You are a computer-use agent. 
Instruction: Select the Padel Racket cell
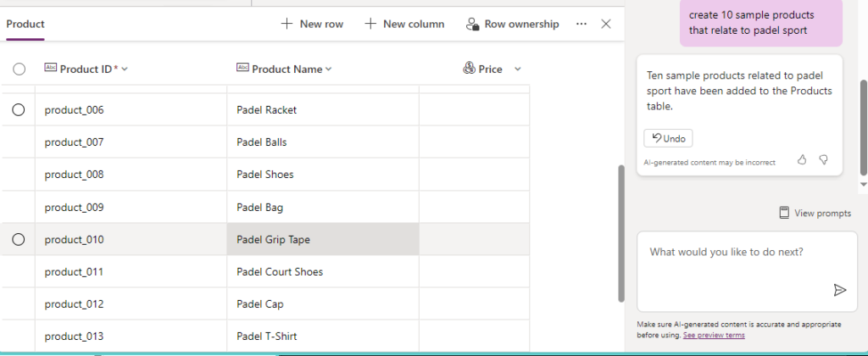click(323, 109)
